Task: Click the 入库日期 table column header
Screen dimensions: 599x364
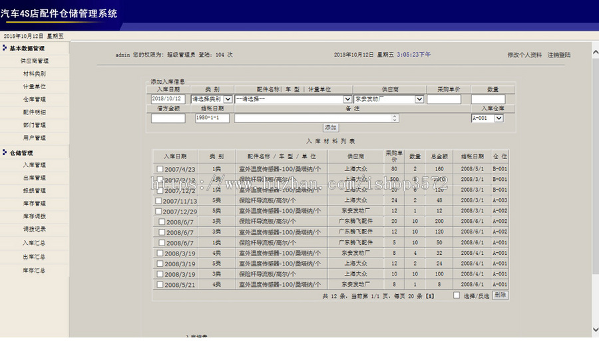Action: point(175,156)
